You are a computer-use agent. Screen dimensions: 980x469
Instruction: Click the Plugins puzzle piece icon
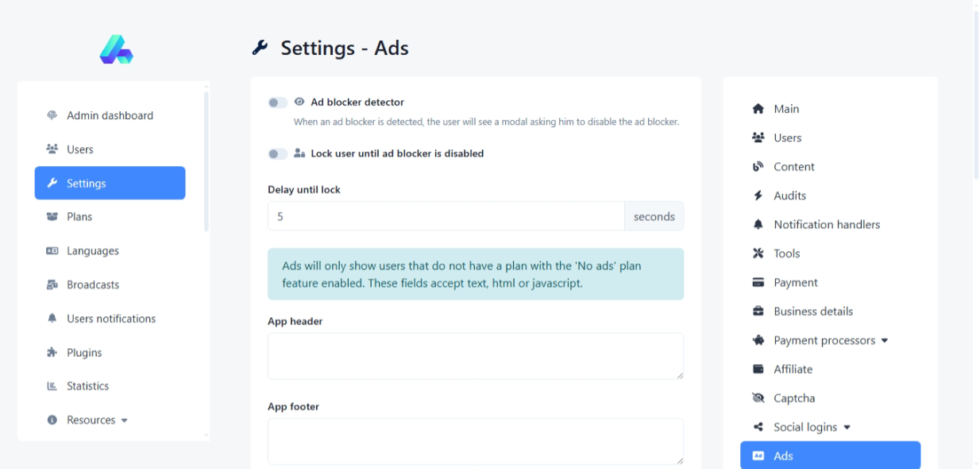click(52, 353)
